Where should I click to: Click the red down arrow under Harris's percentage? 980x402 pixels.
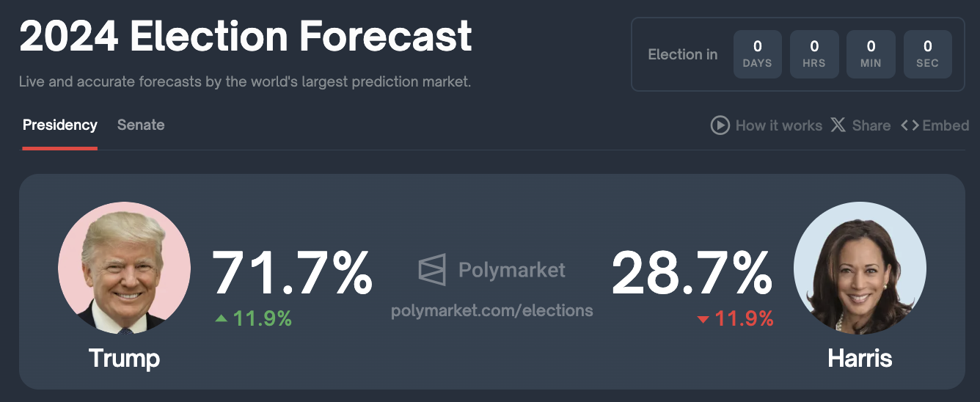point(703,320)
